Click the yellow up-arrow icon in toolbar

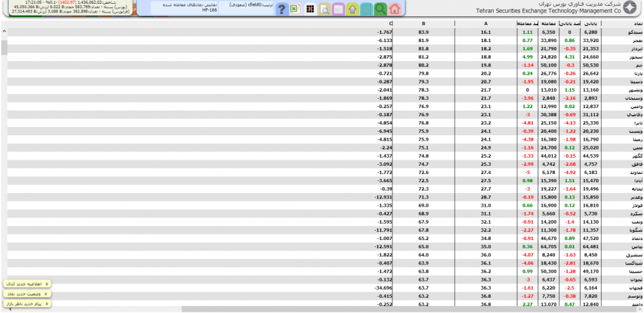pos(352,9)
